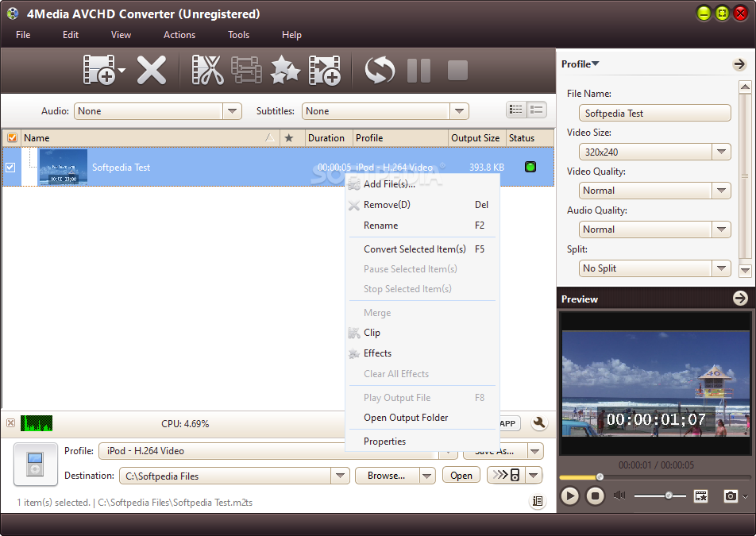The image size is (756, 536).
Task: Expand the Audio Quality dropdown
Action: 721,229
